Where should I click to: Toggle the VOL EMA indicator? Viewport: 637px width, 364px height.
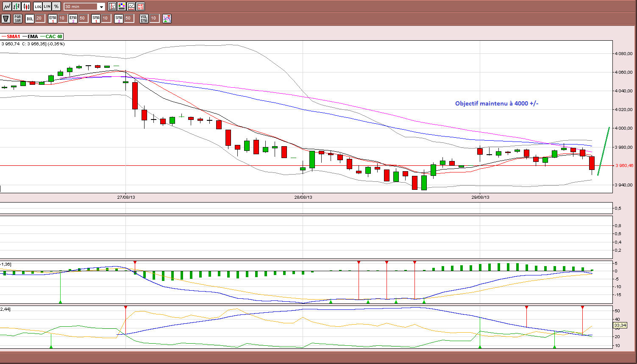(144, 18)
